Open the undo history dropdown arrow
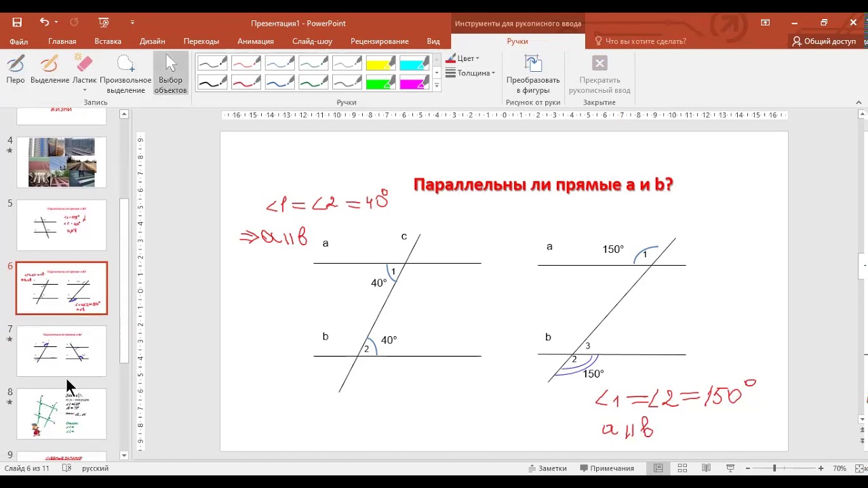This screenshot has height=488, width=868. [56, 22]
